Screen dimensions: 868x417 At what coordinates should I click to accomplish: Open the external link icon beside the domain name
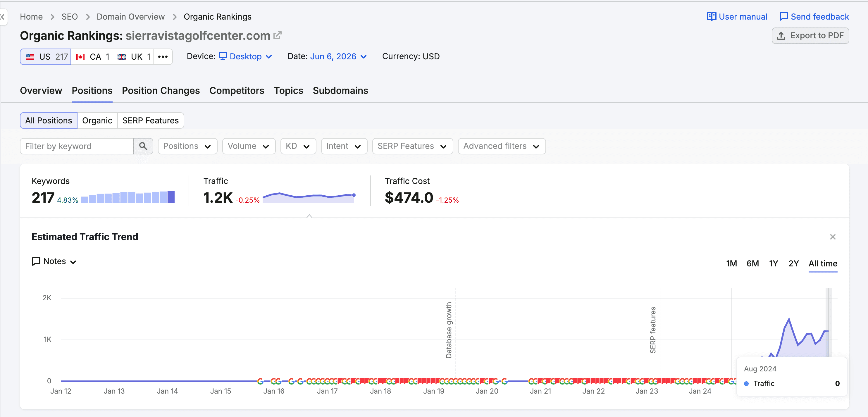point(277,35)
